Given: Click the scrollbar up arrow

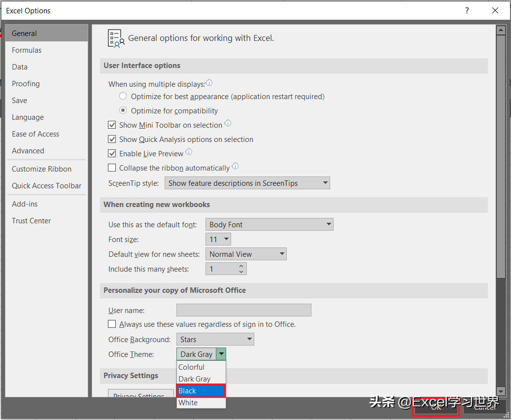Looking at the screenshot, I should click(501, 30).
